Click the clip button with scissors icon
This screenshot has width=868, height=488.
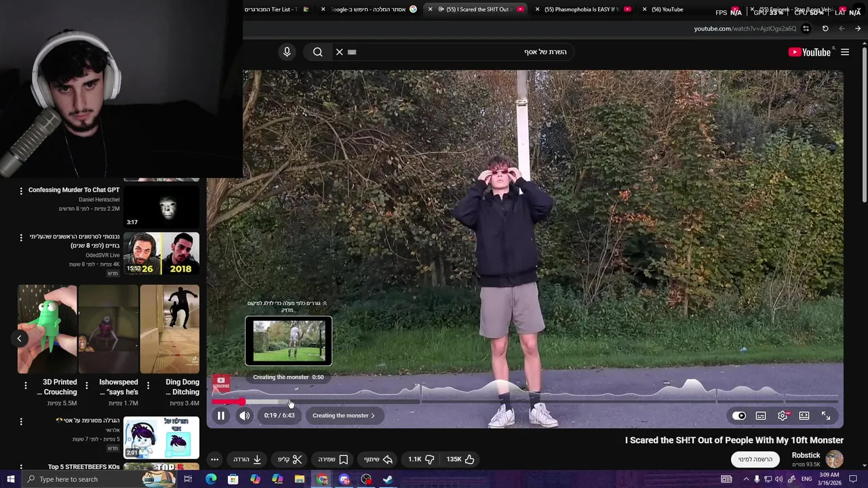(x=290, y=460)
